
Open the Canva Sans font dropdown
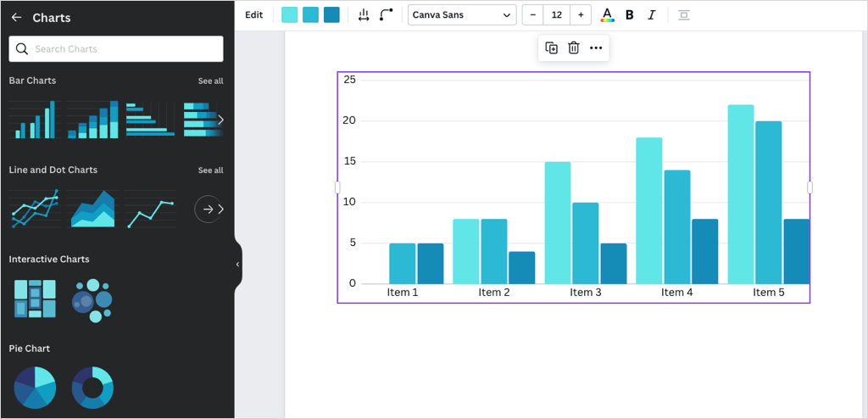tap(462, 14)
